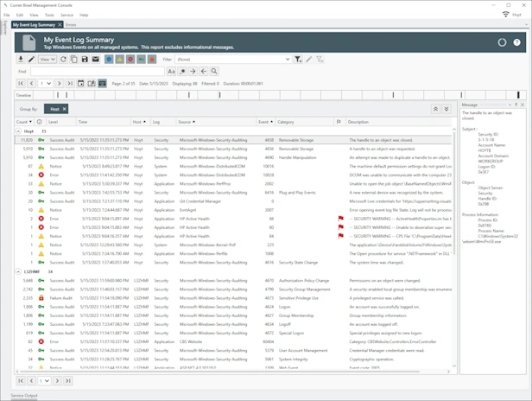This screenshot has height=401, width=532.
Task: Toggle the information events filter button
Action: tap(109, 60)
